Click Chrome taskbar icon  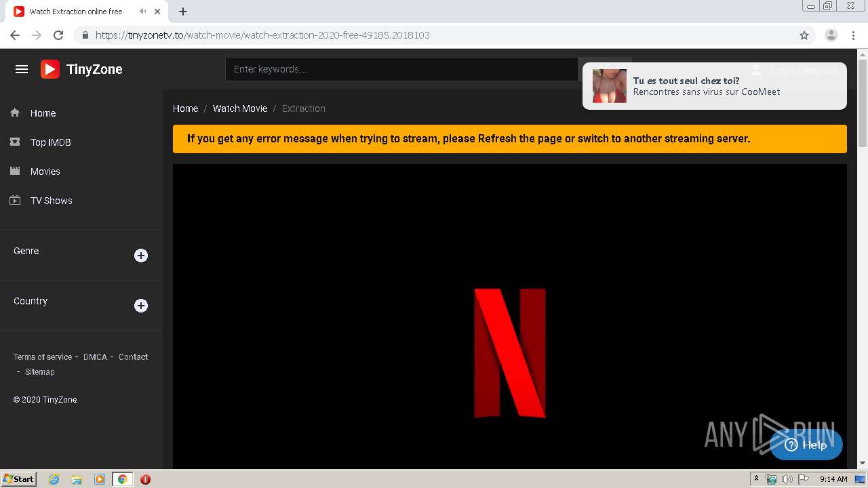coord(123,479)
